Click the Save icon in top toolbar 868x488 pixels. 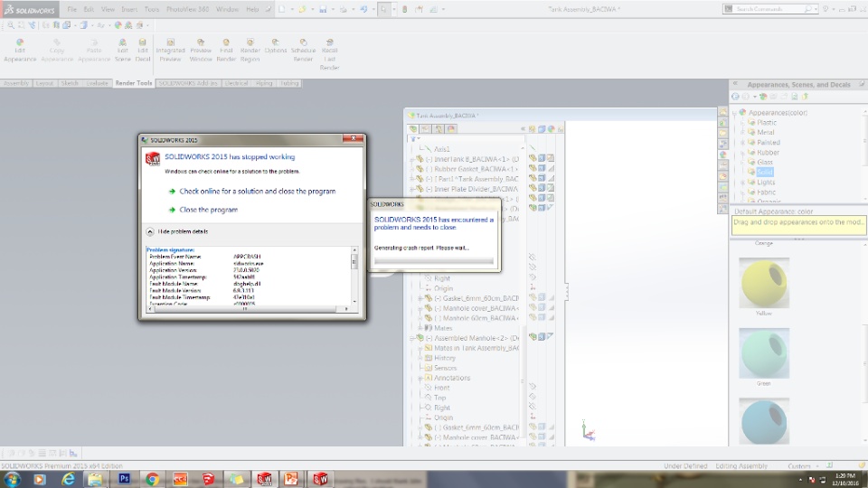point(323,9)
